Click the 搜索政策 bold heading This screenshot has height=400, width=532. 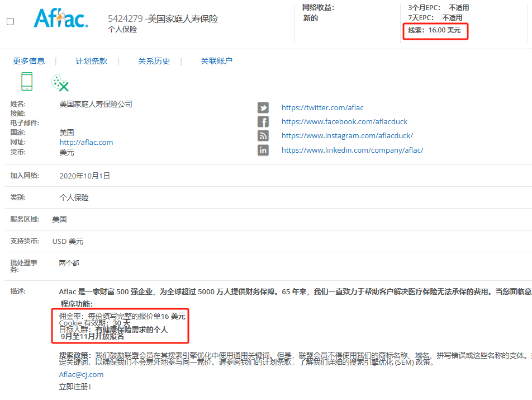pos(75,355)
